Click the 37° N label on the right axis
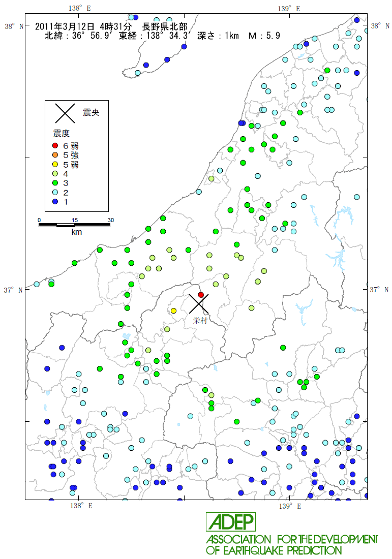Image resolution: width=392 pixels, height=559 pixels. tap(379, 290)
